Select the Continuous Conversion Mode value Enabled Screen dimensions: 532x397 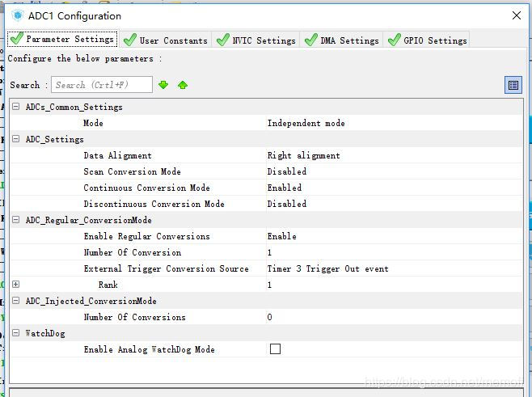tap(285, 188)
